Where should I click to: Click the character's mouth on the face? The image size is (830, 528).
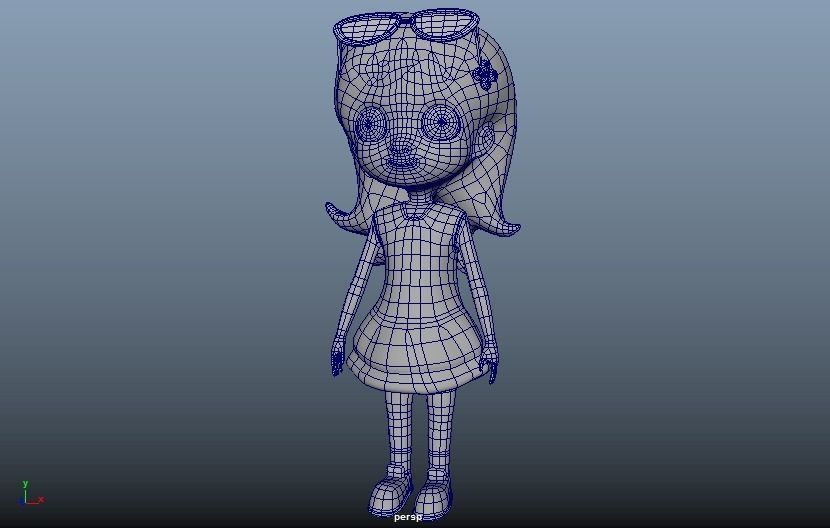[402, 163]
